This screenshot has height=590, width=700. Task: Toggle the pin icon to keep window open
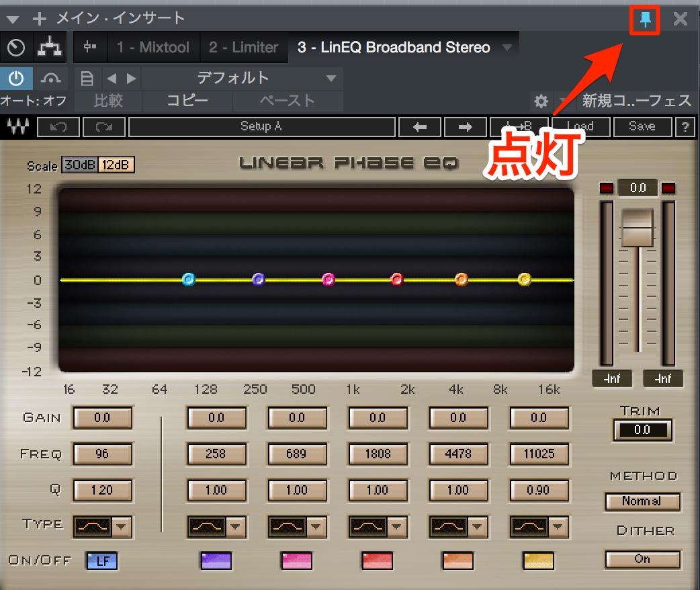[x=645, y=19]
